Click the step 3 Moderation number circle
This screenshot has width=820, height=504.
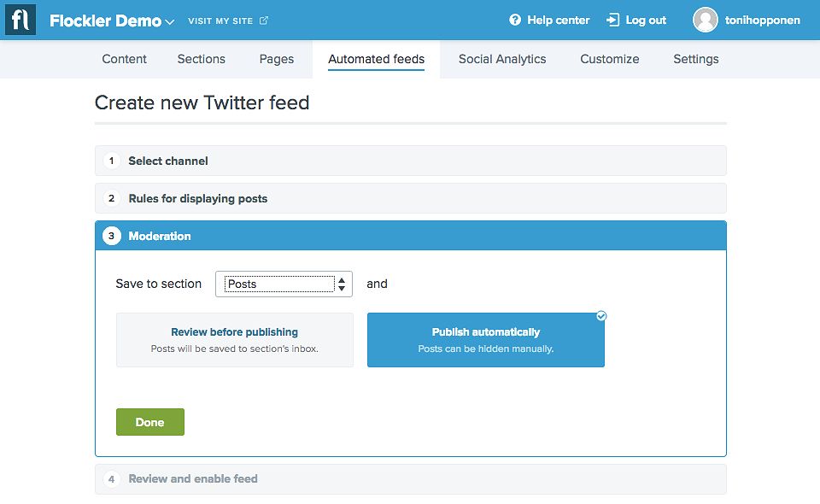[x=111, y=236]
